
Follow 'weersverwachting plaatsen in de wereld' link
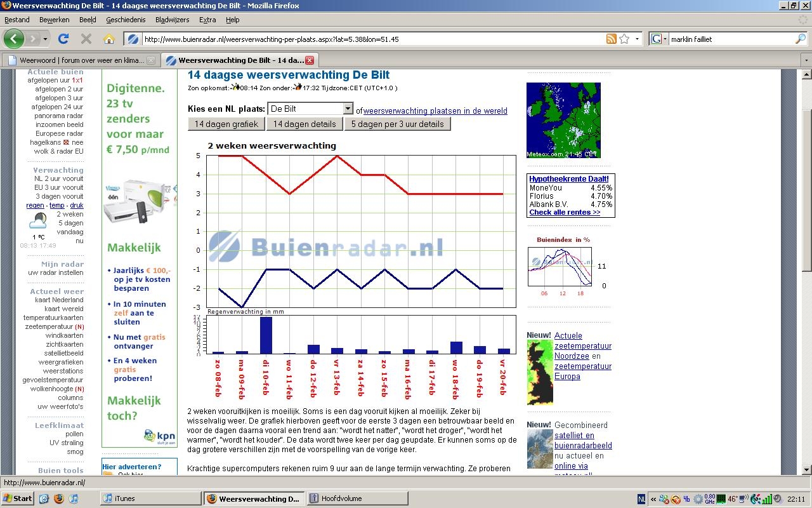(x=435, y=110)
